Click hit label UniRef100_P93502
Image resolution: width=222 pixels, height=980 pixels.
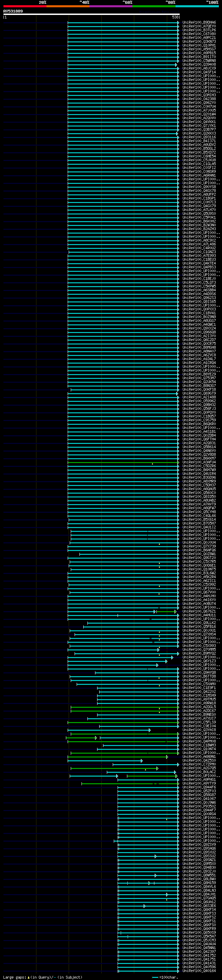point(199,807)
